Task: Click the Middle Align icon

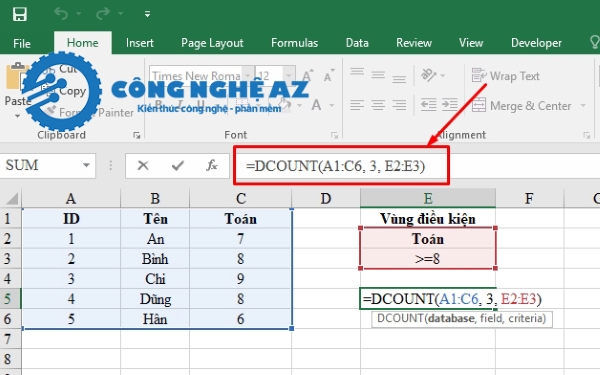Action: tap(378, 75)
